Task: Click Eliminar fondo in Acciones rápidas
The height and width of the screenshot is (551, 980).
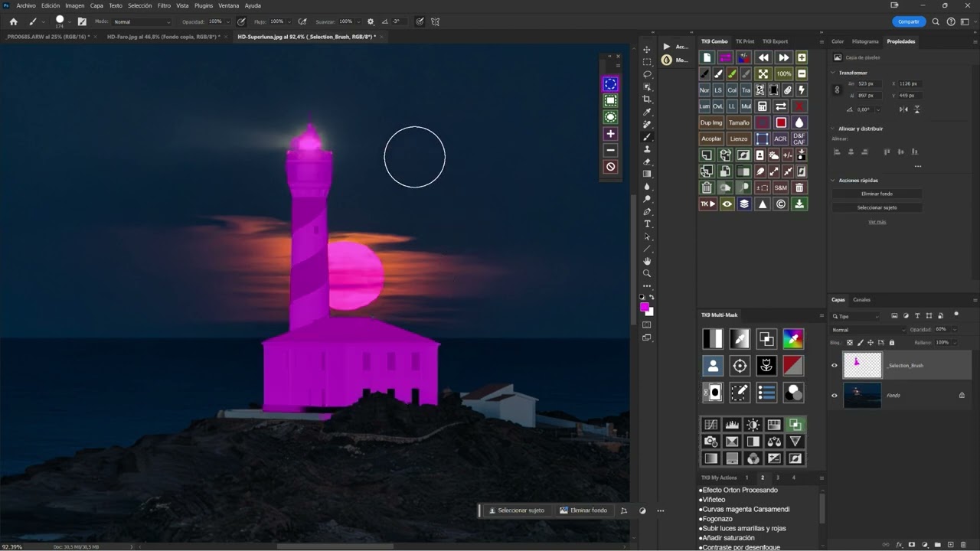Action: pos(877,194)
